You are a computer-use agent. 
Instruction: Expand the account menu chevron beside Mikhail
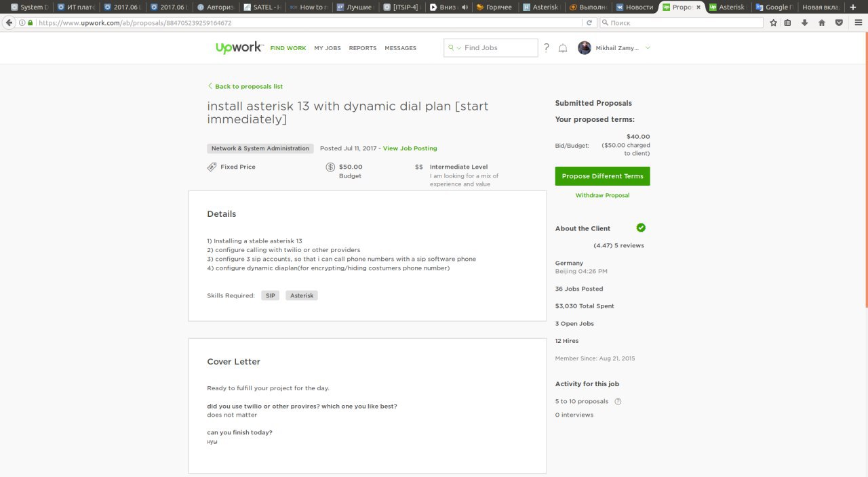[x=648, y=48]
